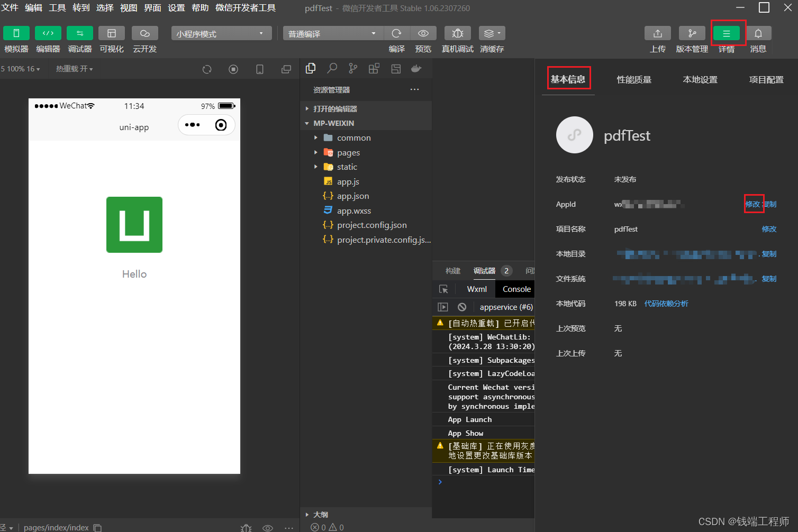Open the visualization (可视化) tool
The height and width of the screenshot is (532, 798).
112,33
